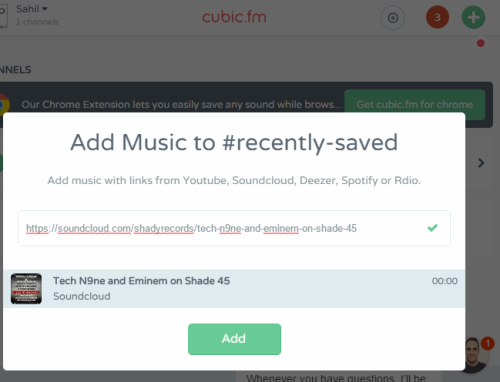This screenshot has height=382, width=500.
Task: Expand the right chevron arrow
Action: (481, 163)
